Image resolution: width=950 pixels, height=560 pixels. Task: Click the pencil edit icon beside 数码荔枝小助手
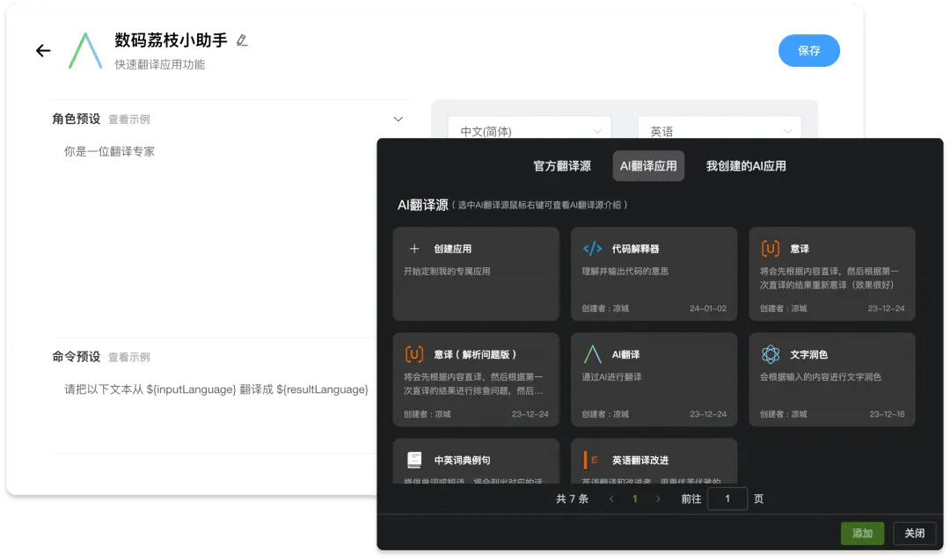click(242, 40)
